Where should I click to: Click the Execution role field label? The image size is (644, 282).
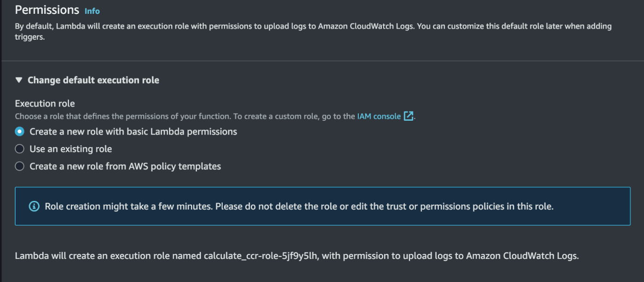click(45, 104)
